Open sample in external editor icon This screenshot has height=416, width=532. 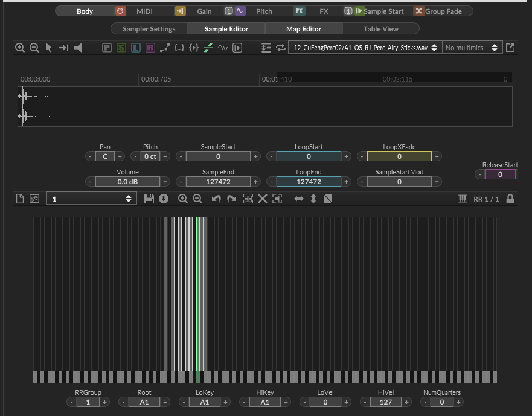tap(510, 48)
